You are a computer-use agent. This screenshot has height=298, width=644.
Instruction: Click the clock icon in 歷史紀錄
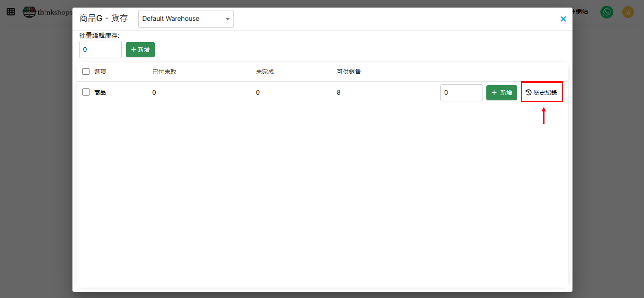click(528, 92)
